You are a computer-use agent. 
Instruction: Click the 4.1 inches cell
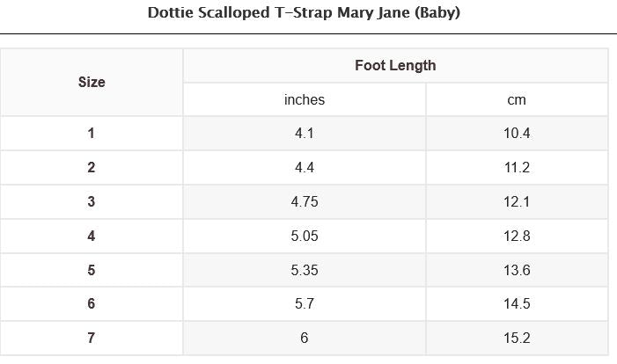tap(305, 134)
